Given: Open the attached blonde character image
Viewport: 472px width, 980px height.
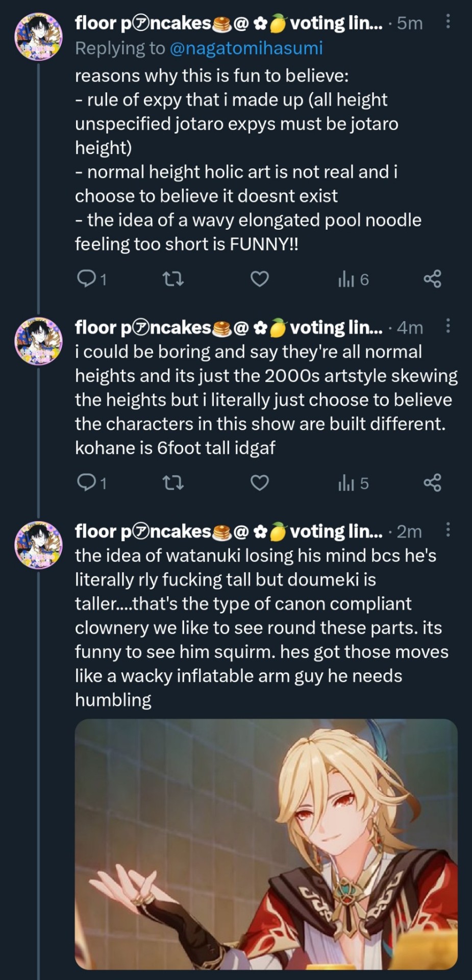Looking at the screenshot, I should [266, 843].
